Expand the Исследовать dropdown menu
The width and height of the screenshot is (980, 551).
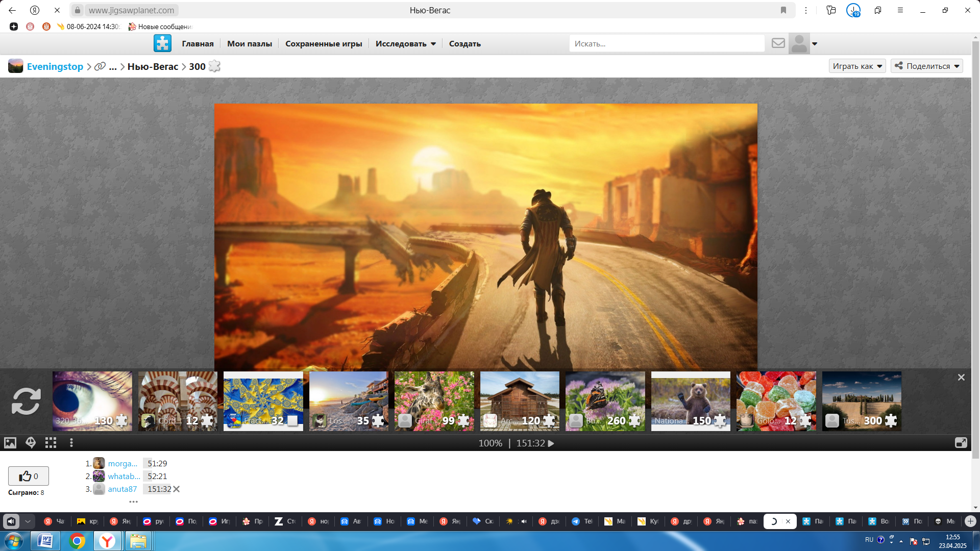click(405, 44)
